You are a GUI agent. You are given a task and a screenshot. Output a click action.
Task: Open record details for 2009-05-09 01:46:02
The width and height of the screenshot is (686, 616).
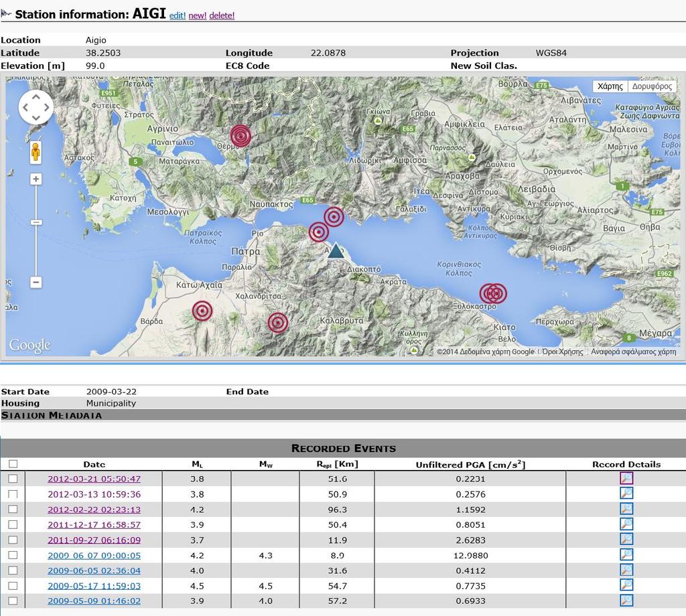pyautogui.click(x=626, y=600)
